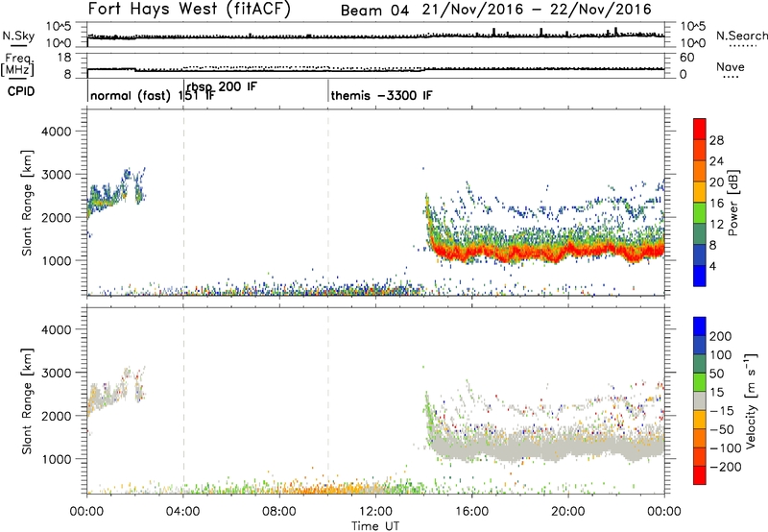
Task: Click the gray segment of velocity colorbar
Action: click(700, 401)
